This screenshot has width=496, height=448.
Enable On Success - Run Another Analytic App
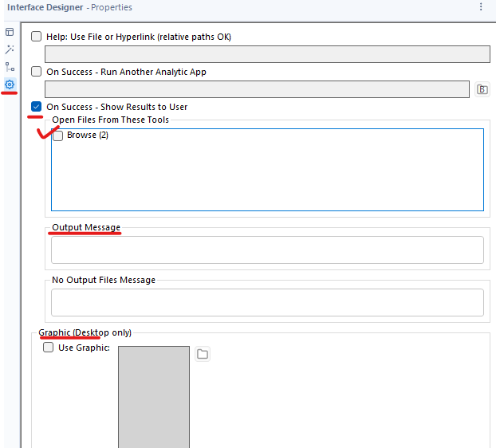click(x=37, y=72)
